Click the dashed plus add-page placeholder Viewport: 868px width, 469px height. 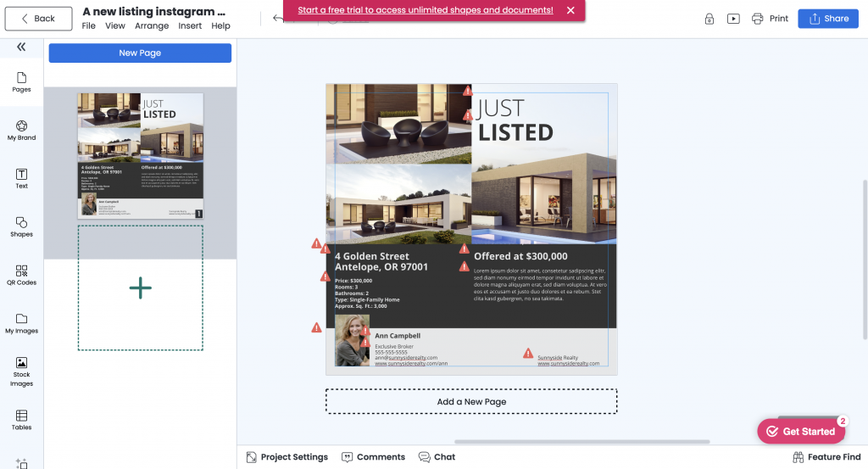141,288
